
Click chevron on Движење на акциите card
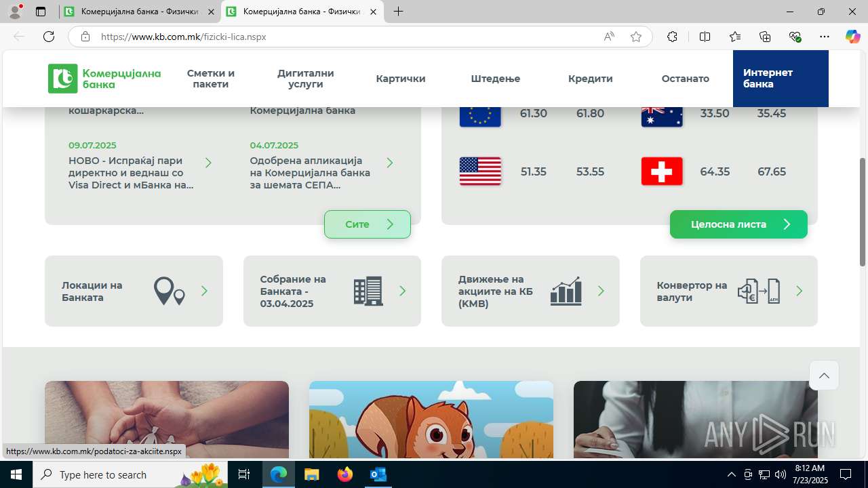click(x=601, y=291)
